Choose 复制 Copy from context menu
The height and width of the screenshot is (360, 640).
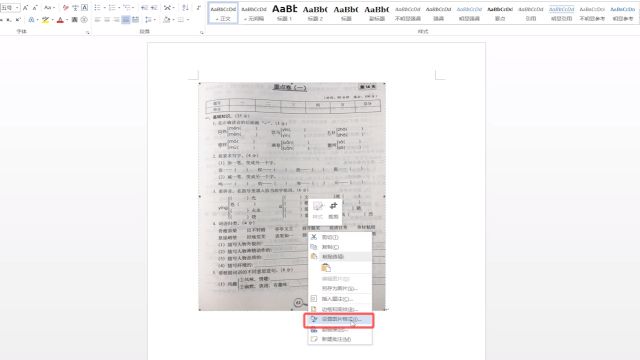point(340,247)
